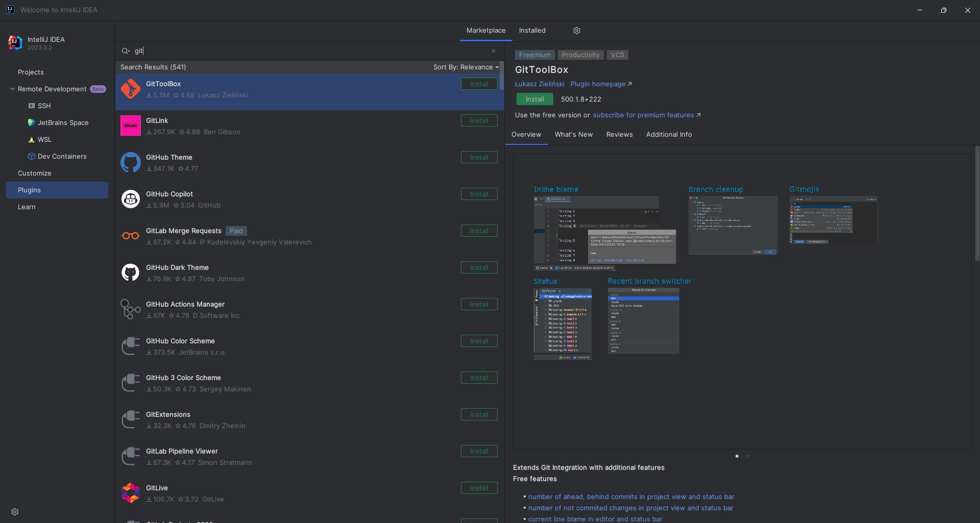
Task: Click the Paid tag on GitLab Merge Requests
Action: [236, 231]
